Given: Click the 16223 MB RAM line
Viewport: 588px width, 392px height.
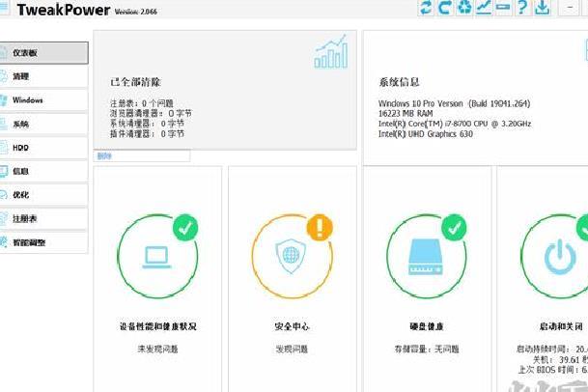Looking at the screenshot, I should coord(406,113).
